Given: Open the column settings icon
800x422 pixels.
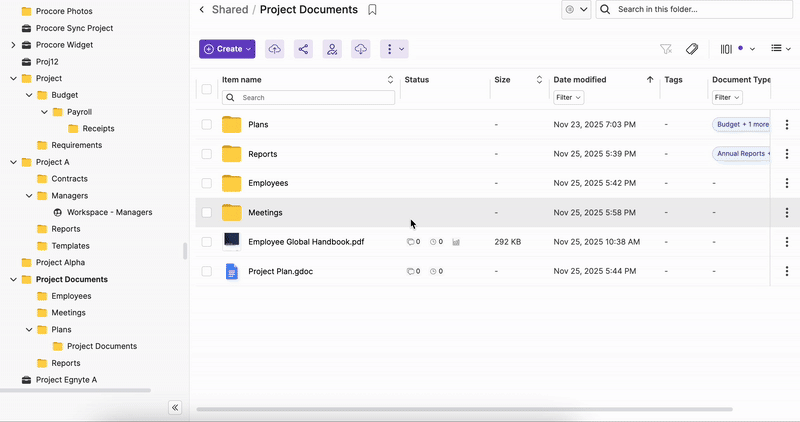Looking at the screenshot, I should pos(737,49).
